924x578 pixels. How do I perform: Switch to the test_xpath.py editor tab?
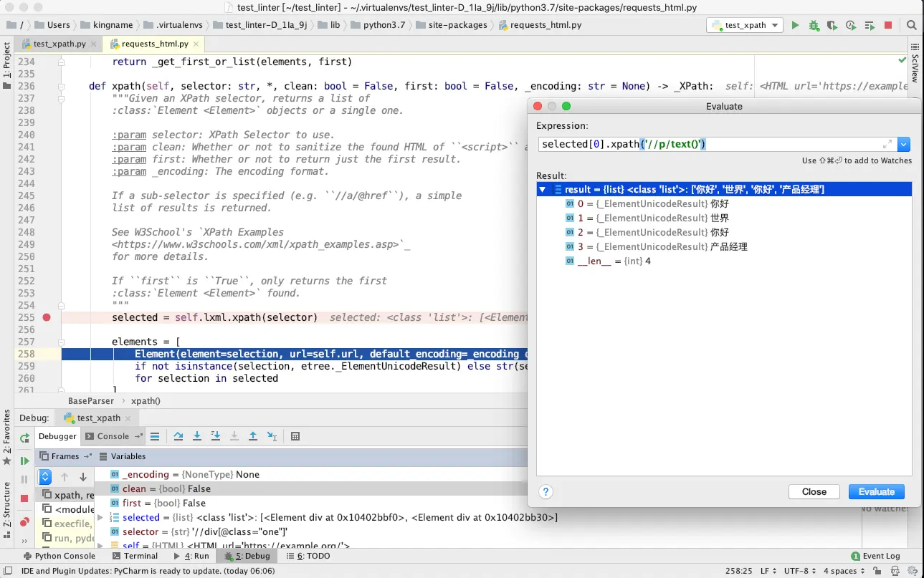click(x=59, y=44)
